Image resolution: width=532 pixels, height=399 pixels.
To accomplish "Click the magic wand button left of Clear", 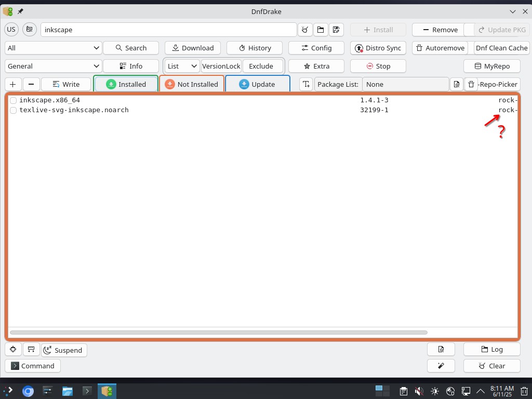I will point(441,366).
